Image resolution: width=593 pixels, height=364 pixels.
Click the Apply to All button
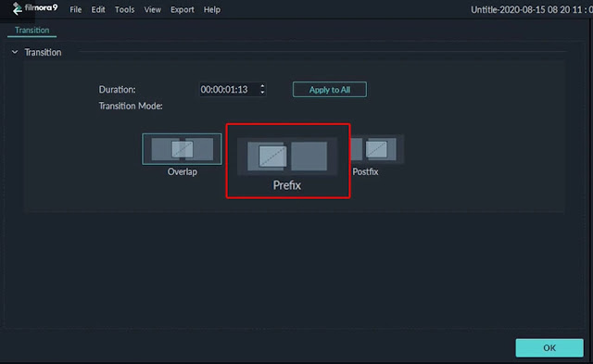click(330, 90)
